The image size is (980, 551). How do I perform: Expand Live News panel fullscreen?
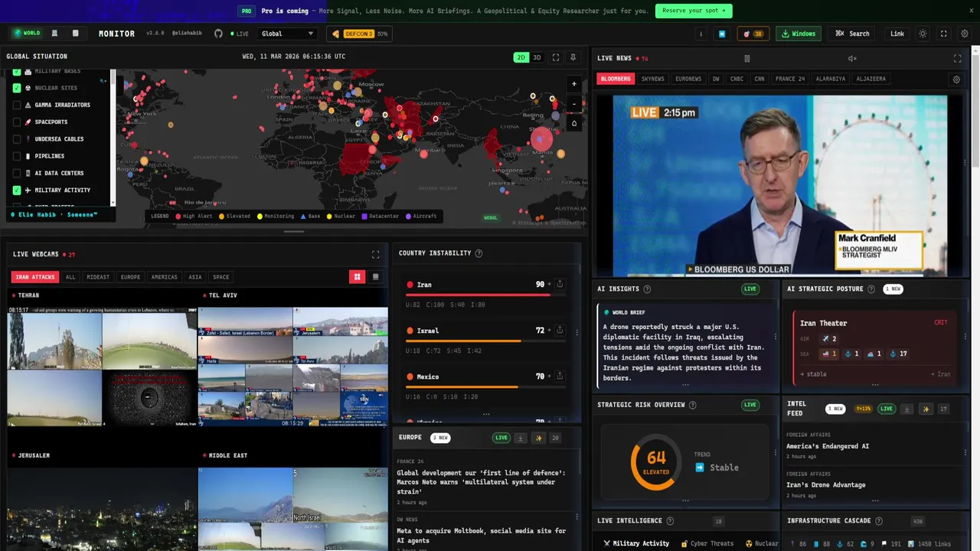957,58
